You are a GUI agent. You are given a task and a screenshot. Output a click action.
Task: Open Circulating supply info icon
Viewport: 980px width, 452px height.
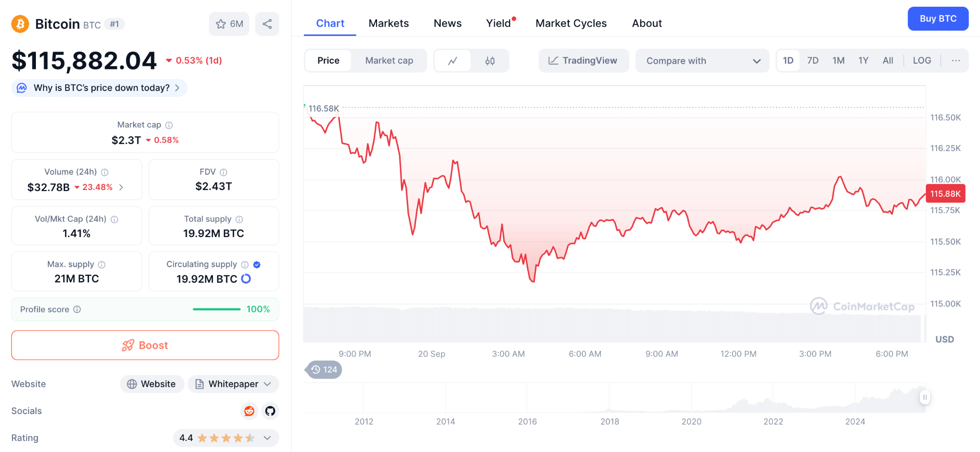pos(245,264)
